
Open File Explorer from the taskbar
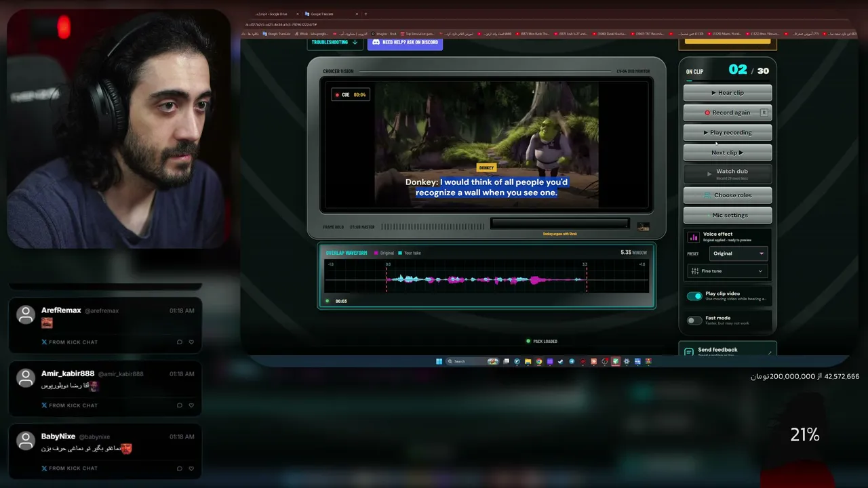click(x=528, y=361)
